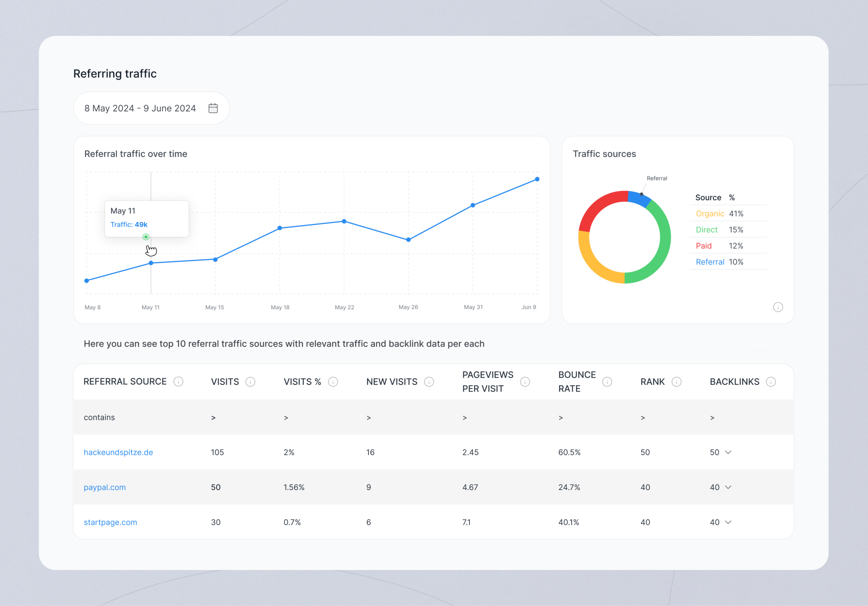Expand backlinks for hackeundspitze.de

(728, 452)
